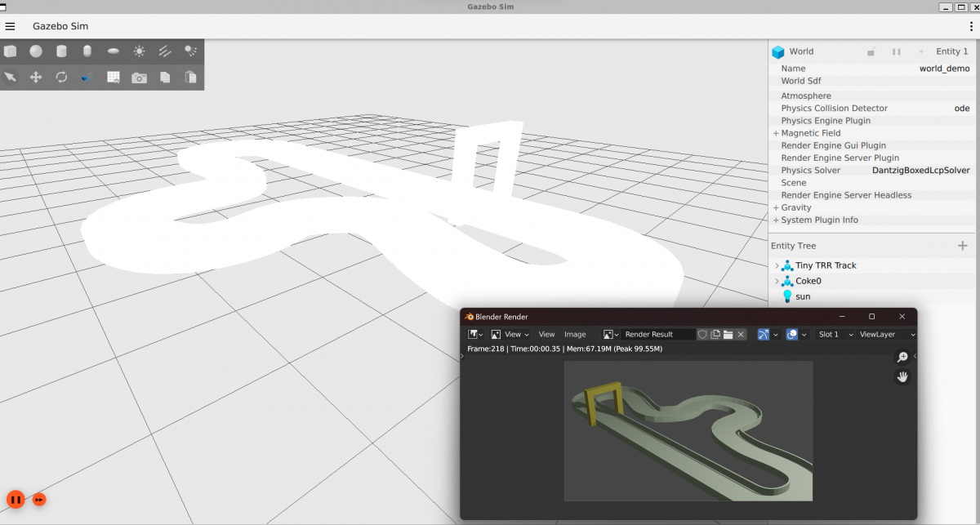Open the Gazebo hamburger menu
The height and width of the screenshot is (525, 980).
(11, 26)
